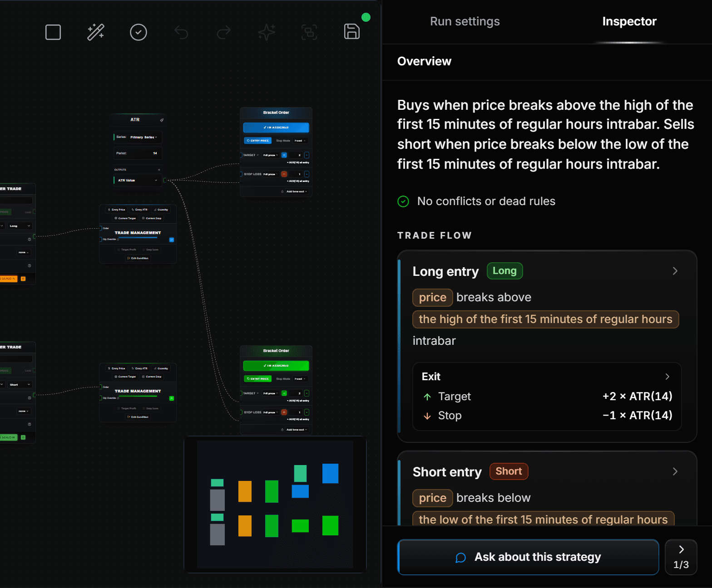This screenshot has height=588, width=712.
Task: Click the save floppy disk icon
Action: 352,32
